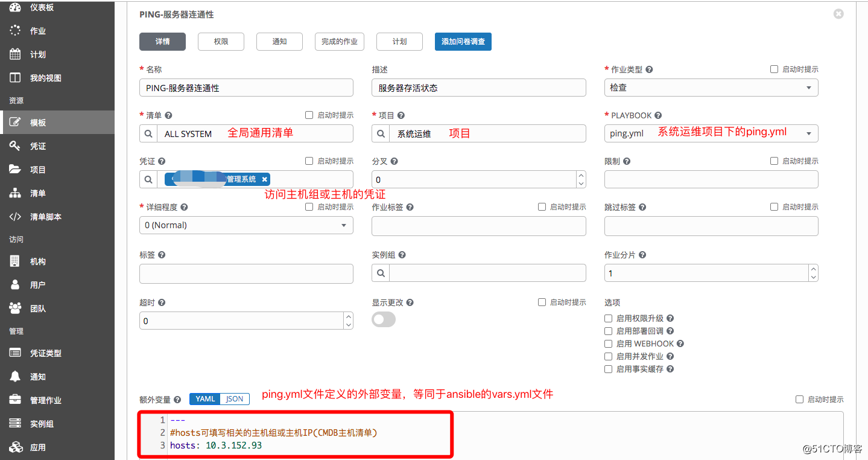Screen dimensions: 868x460
Task: Enable 启动时提示 for 额外变量
Action: 799,399
